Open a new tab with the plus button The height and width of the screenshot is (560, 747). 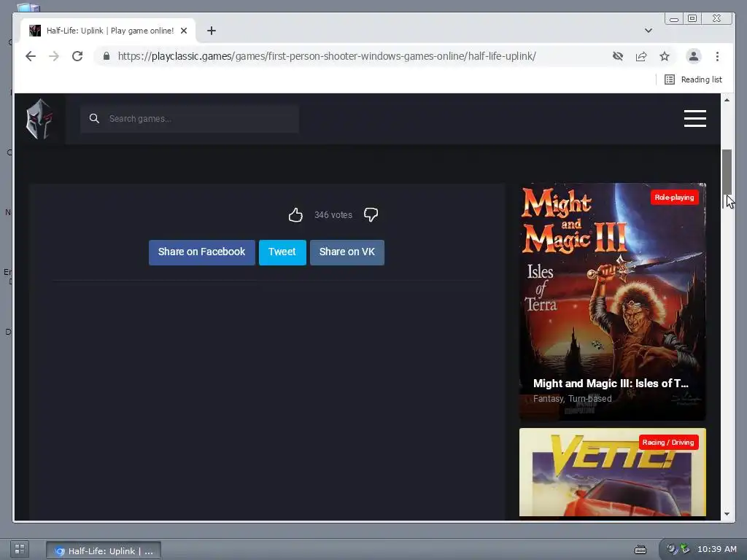point(212,31)
